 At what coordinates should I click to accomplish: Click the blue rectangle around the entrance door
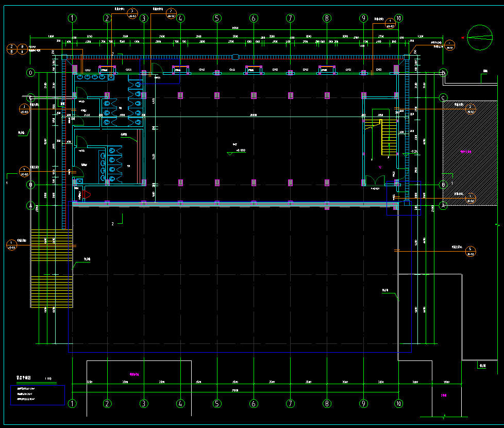(160, 71)
